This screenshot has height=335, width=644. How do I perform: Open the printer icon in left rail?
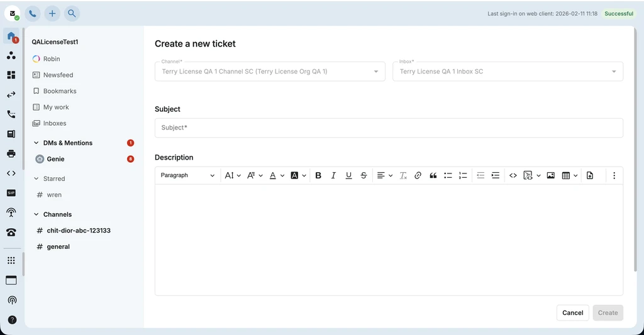click(x=11, y=153)
